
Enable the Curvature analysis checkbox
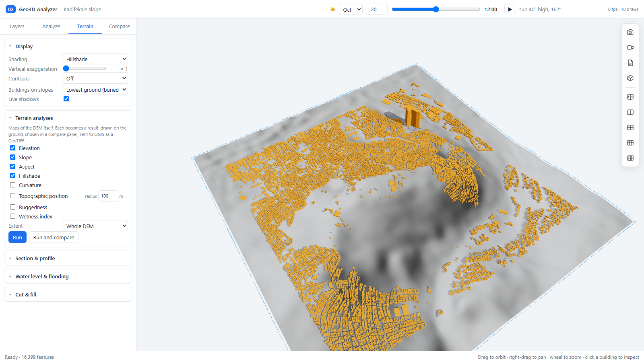point(13,185)
